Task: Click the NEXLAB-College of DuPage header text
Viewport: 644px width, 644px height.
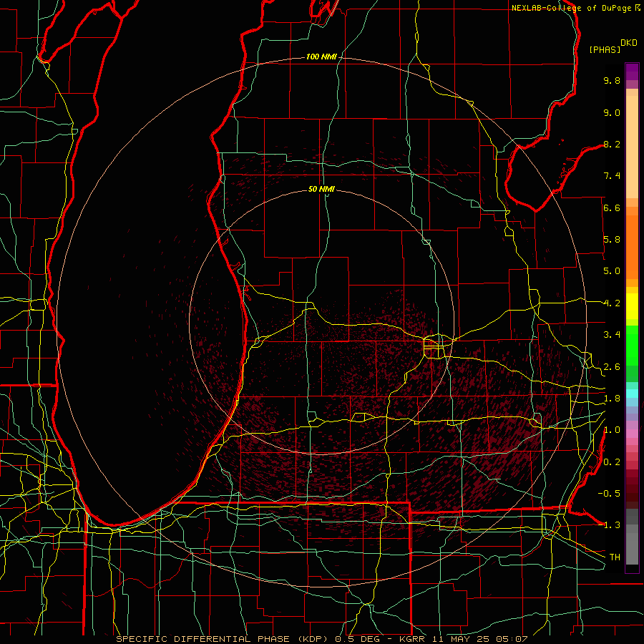Action: (x=572, y=8)
